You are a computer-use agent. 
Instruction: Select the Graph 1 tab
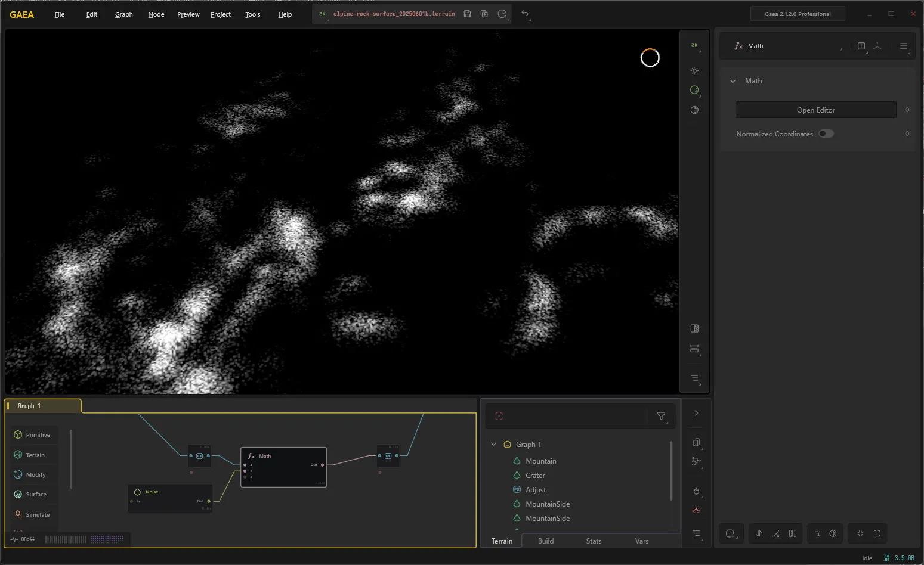[x=43, y=406]
